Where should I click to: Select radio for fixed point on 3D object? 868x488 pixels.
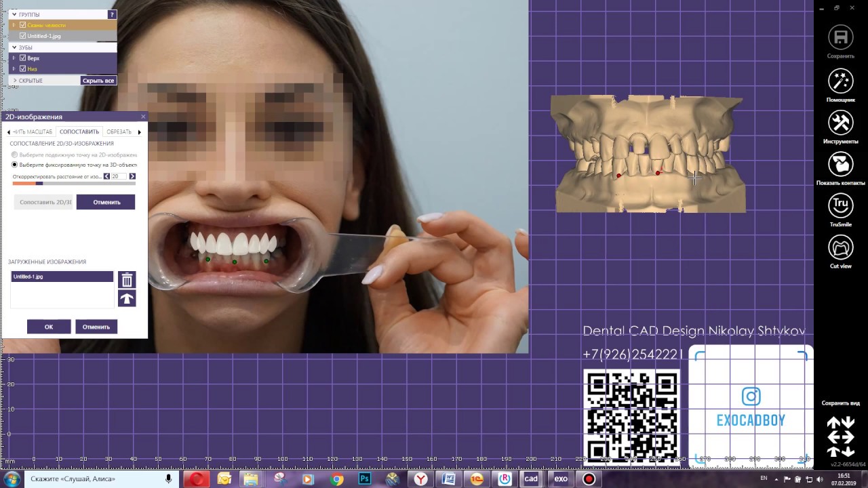[x=14, y=165]
